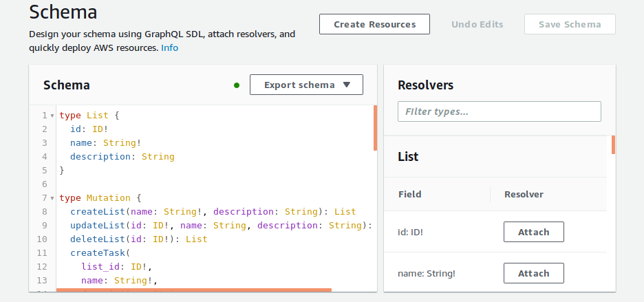Image resolution: width=644 pixels, height=302 pixels.
Task: Click the 'type Mutation {' declaration
Action: click(100, 198)
